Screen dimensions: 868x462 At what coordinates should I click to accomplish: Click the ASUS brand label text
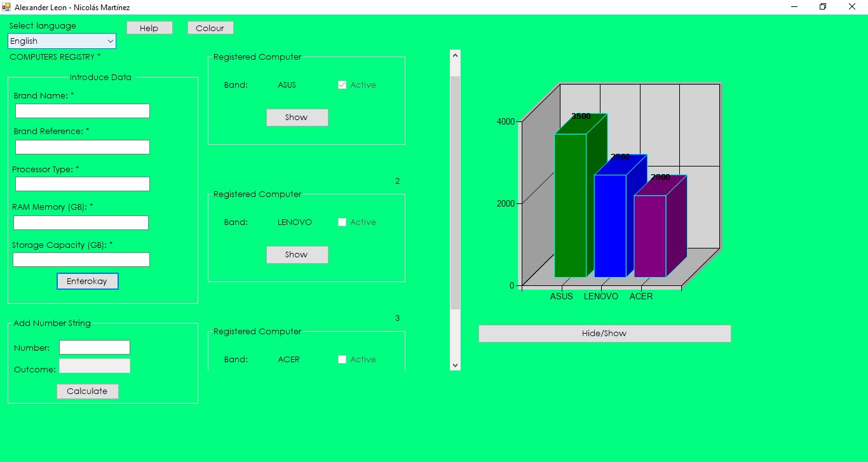[287, 85]
